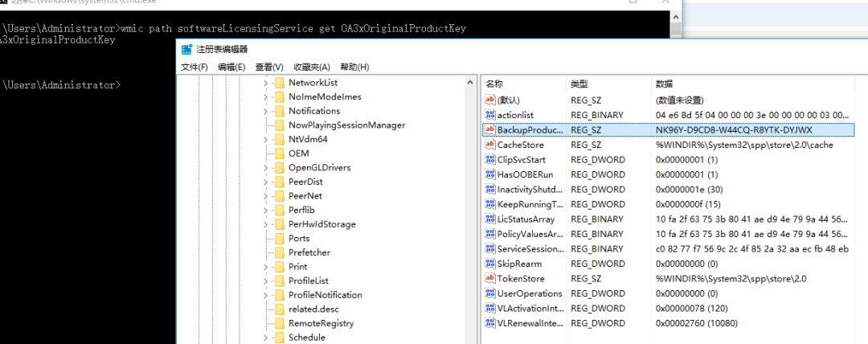Screen dimensions: 868x344
Task: Click the PerHwIdStorage folder icon
Action: tap(279, 224)
